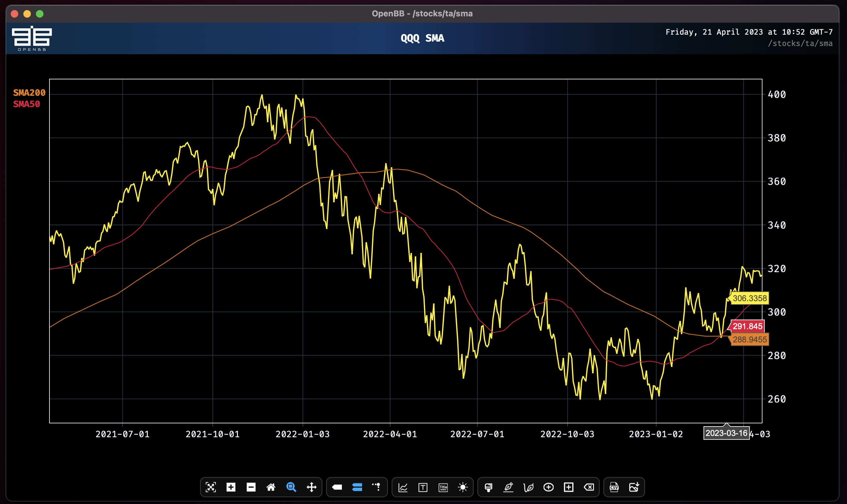Click the date and time header text
The image size is (847, 504).
[x=749, y=32]
